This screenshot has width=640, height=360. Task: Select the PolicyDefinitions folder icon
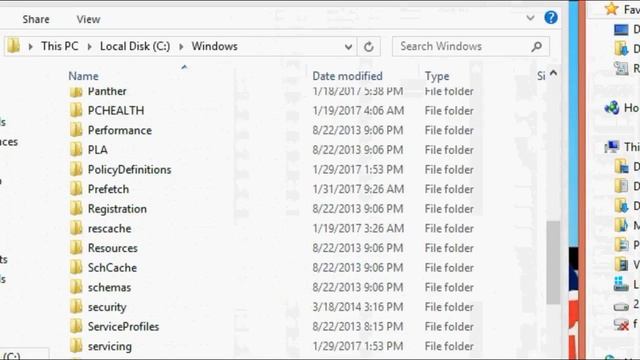[x=76, y=169]
